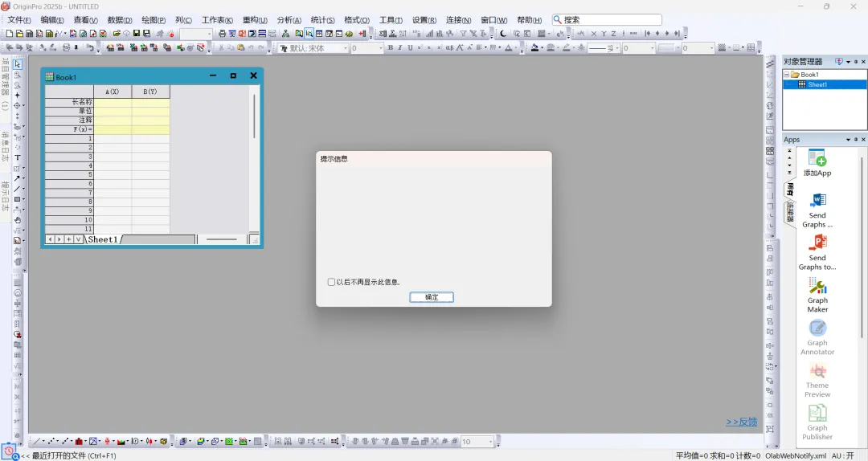Click the 确定 button in dialog
The height and width of the screenshot is (461, 868).
[x=432, y=297]
